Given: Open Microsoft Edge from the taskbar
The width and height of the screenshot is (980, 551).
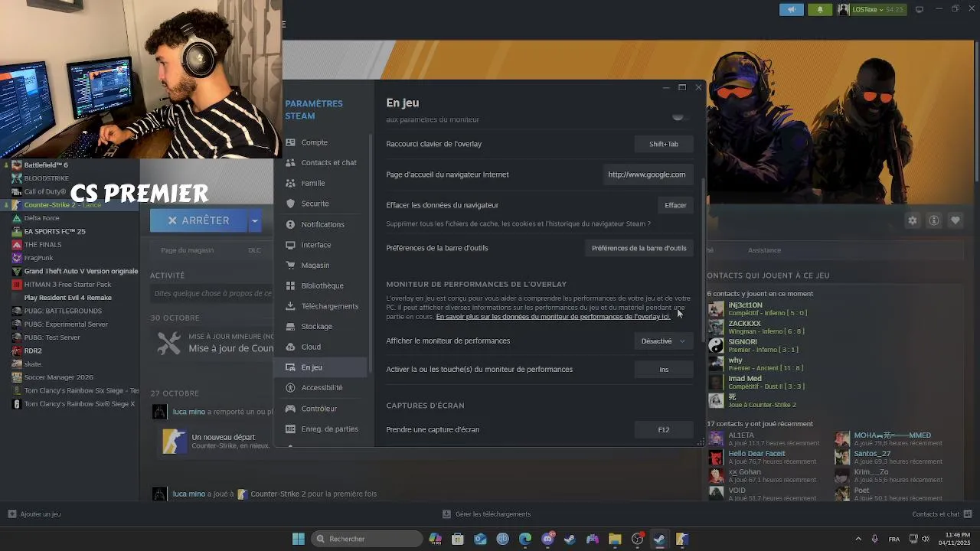Looking at the screenshot, I should (x=525, y=539).
